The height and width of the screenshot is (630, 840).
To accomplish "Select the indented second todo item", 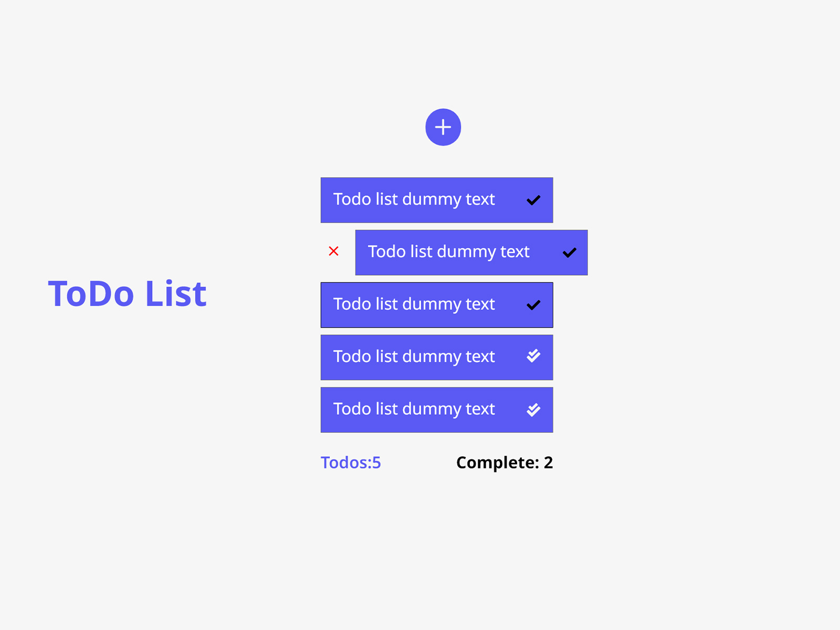I will pyautogui.click(x=449, y=252).
